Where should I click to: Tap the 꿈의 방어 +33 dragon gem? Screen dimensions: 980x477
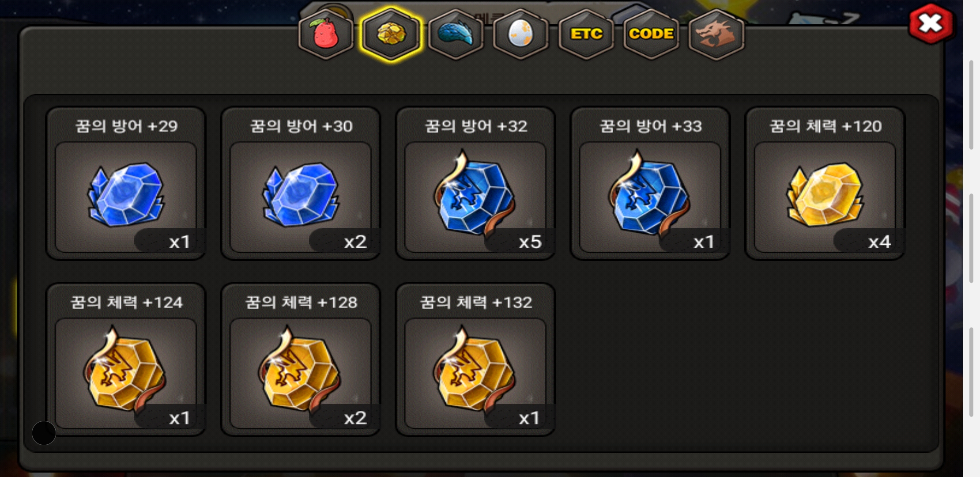pos(650,183)
